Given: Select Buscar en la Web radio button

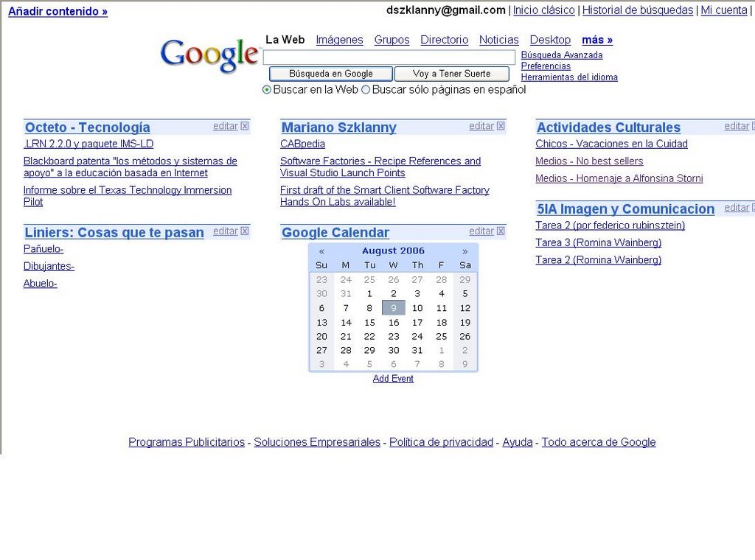Looking at the screenshot, I should point(267,90).
